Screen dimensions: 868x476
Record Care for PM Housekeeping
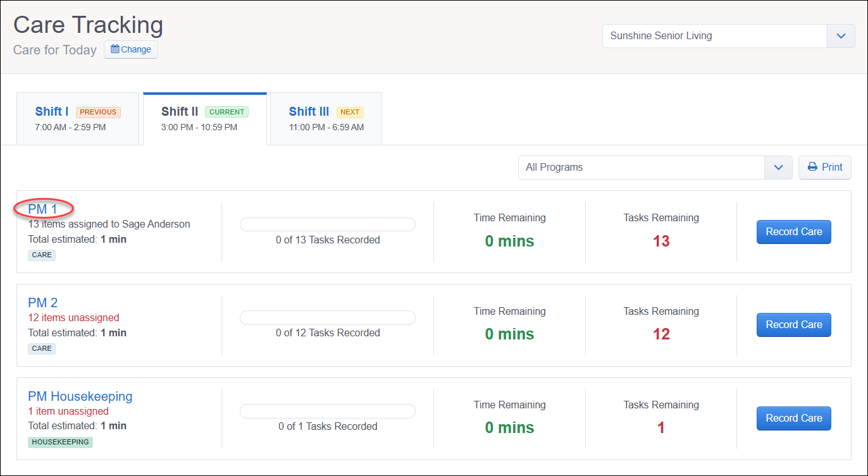tap(794, 418)
